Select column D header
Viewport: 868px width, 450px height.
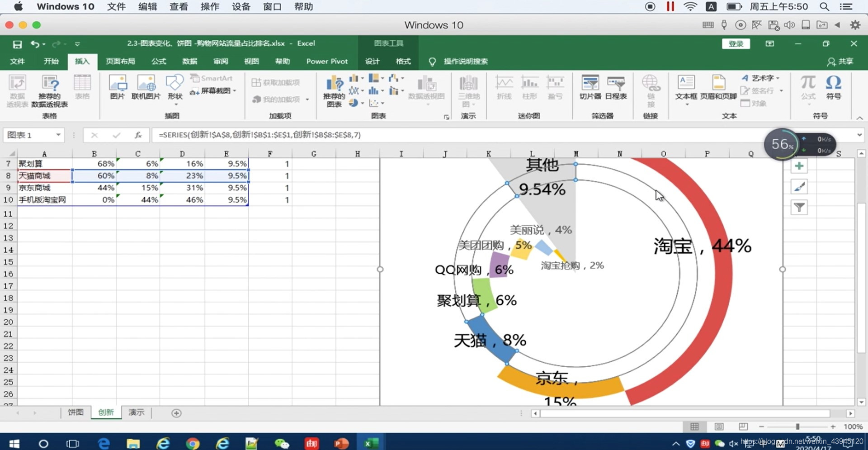point(182,154)
